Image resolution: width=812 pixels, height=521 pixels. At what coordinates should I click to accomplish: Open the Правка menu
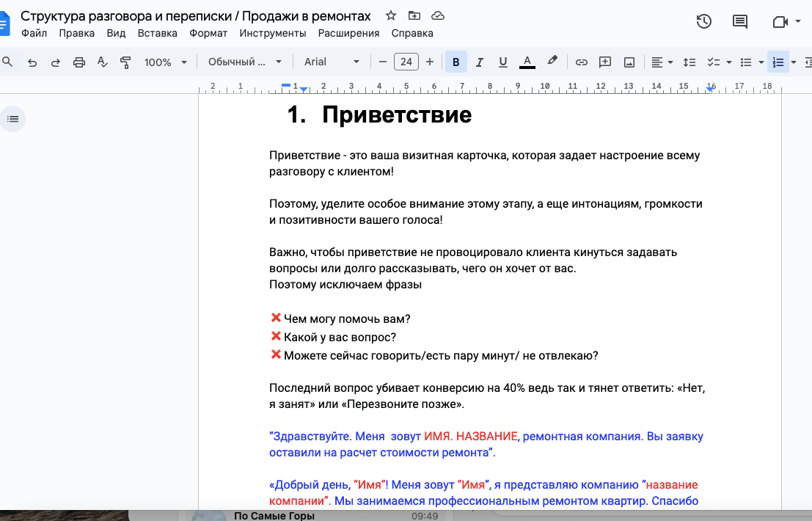point(76,33)
